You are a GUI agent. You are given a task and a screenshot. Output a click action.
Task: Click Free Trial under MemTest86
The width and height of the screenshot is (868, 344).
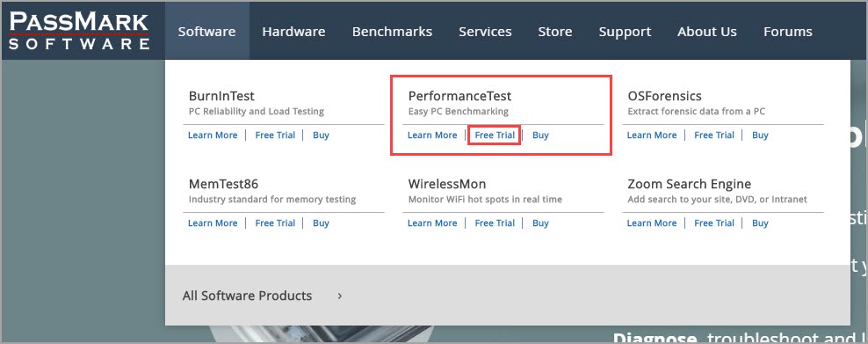click(x=275, y=223)
